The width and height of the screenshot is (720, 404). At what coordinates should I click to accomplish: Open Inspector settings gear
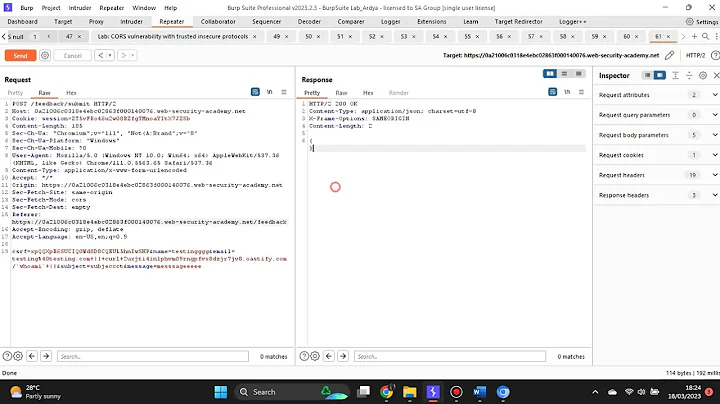point(703,75)
